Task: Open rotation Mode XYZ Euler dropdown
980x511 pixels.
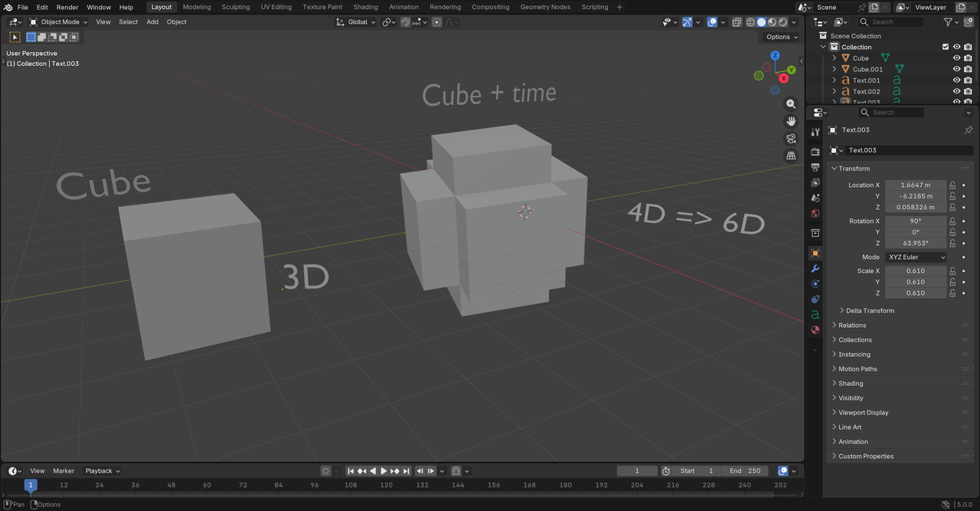Action: [x=916, y=257]
